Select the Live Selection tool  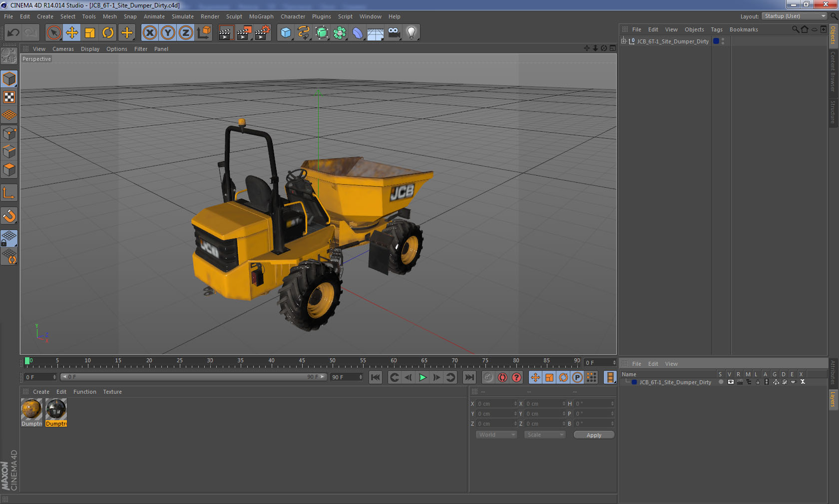click(x=54, y=33)
